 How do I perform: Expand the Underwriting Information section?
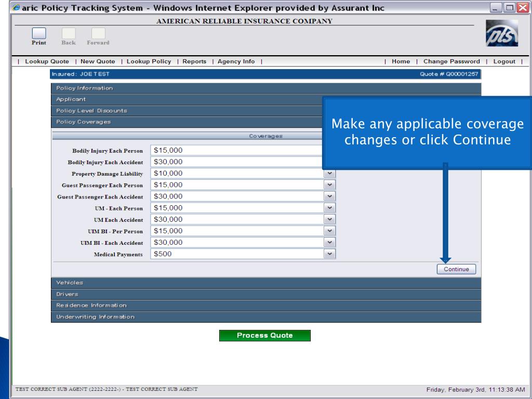[x=266, y=317]
